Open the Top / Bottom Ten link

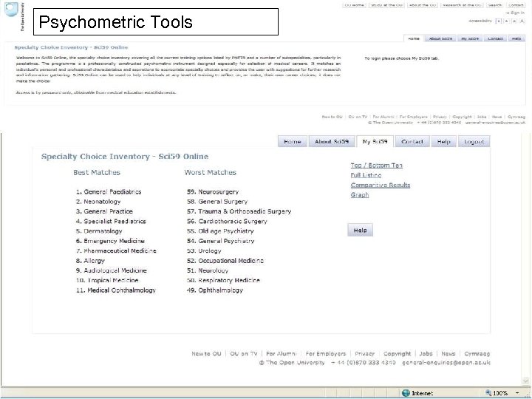coord(377,166)
